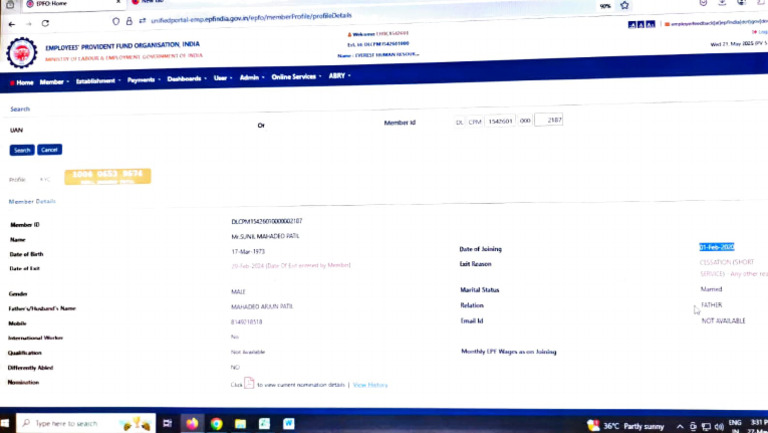
Task: Expand the Admin menu
Action: pos(252,77)
